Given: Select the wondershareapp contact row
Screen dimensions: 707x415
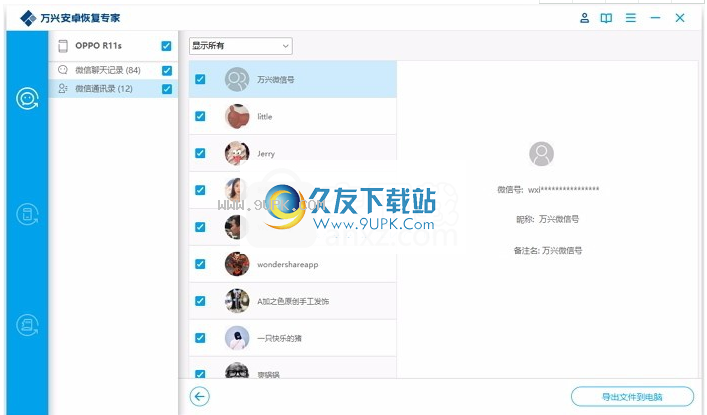Looking at the screenshot, I should pyautogui.click(x=293, y=264).
